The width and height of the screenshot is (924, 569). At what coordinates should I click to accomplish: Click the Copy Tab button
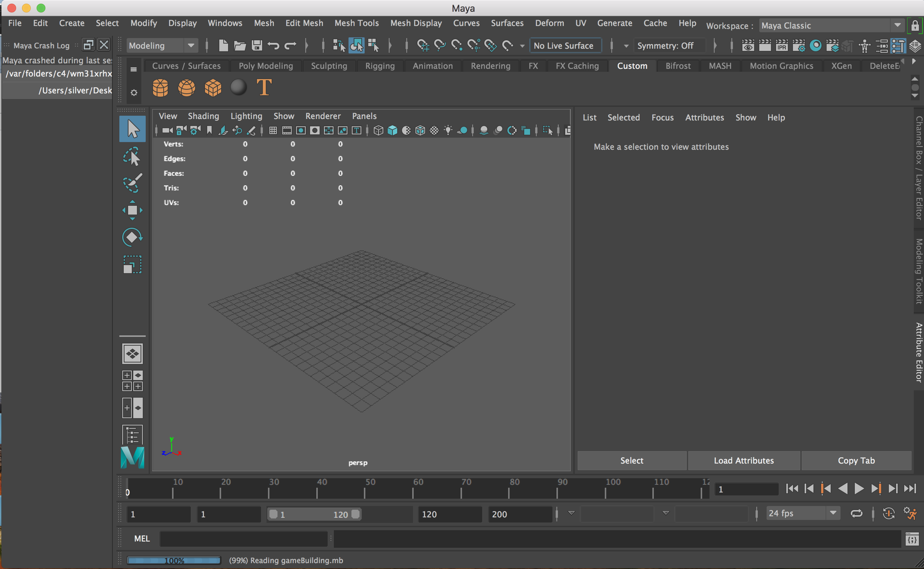[x=857, y=460]
